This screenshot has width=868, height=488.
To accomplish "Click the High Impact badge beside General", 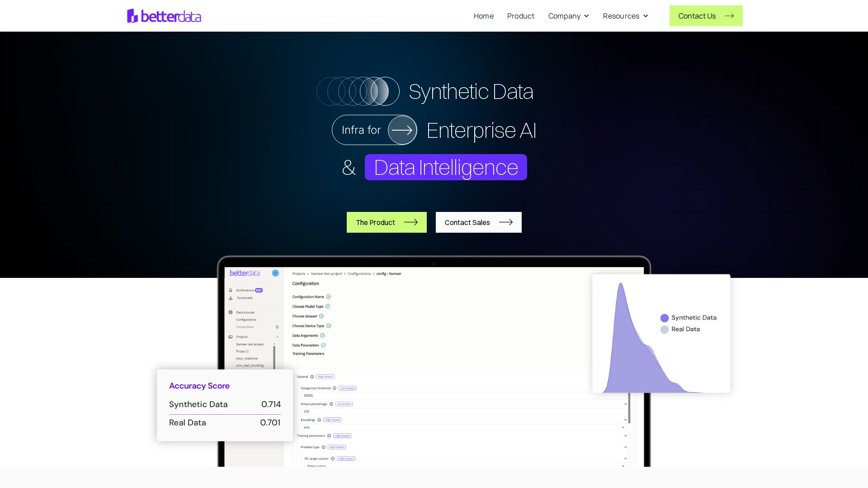I will click(x=325, y=377).
